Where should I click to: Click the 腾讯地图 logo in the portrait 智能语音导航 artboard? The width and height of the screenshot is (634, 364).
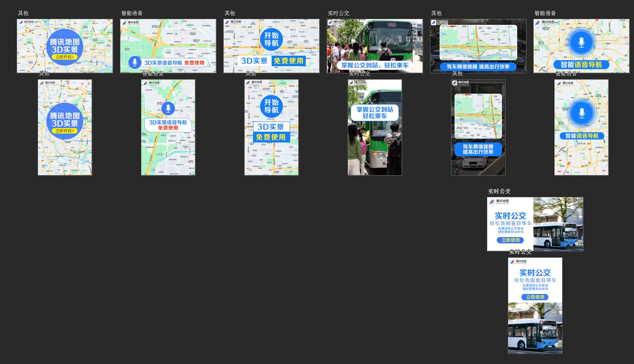(x=565, y=83)
